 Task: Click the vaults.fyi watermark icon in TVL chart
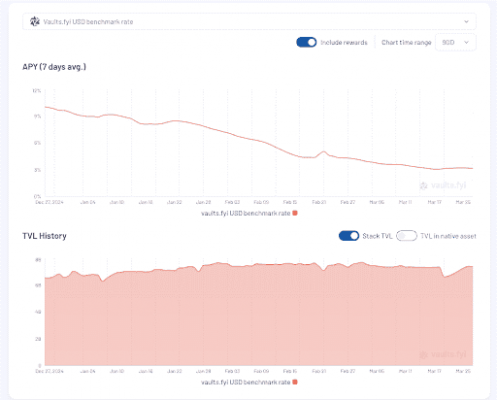click(x=423, y=355)
